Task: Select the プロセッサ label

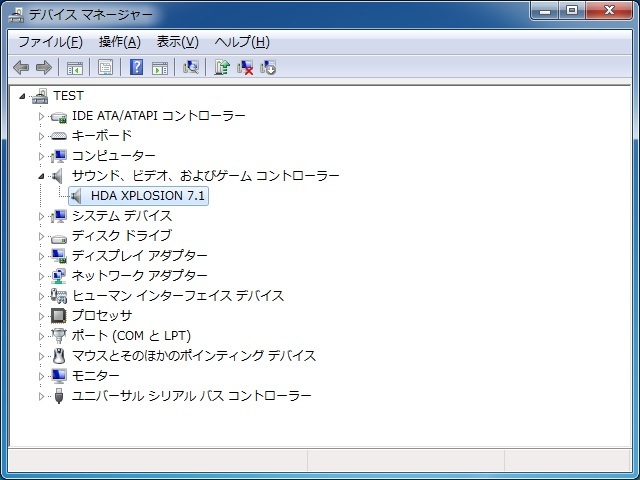Action: 102,316
